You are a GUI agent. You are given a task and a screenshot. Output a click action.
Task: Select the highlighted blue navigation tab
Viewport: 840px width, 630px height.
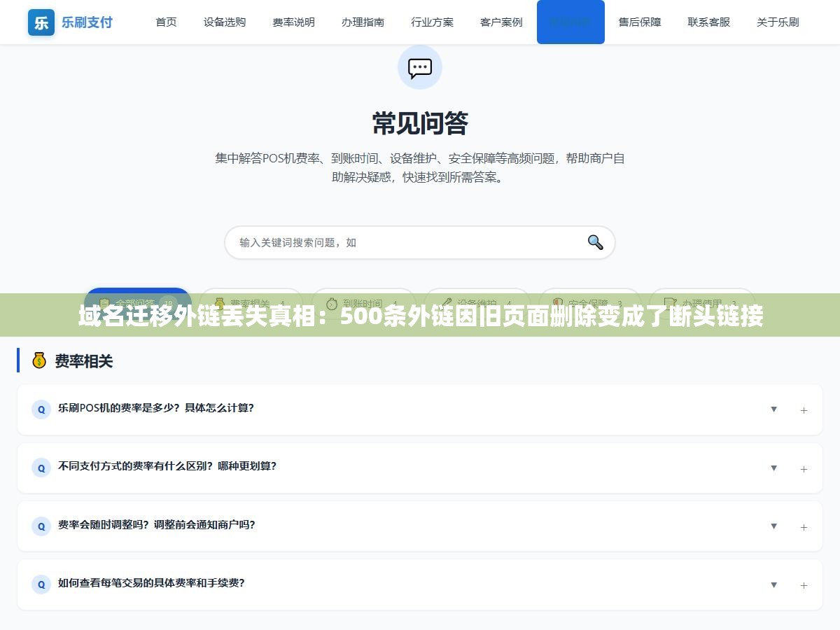click(x=570, y=22)
